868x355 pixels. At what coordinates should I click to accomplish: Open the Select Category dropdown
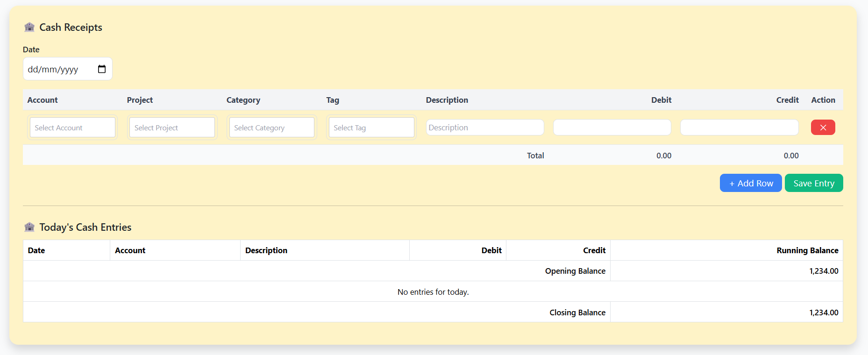[x=271, y=128]
